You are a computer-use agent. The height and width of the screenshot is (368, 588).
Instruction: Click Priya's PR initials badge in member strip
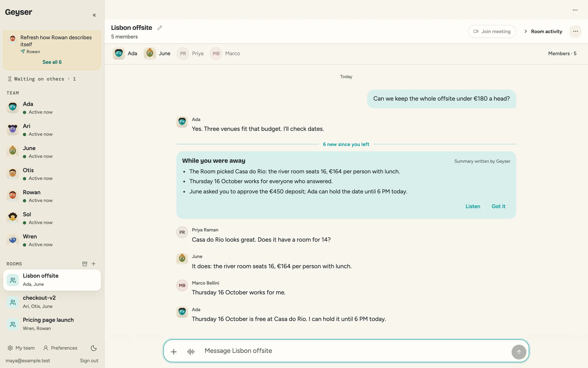183,54
